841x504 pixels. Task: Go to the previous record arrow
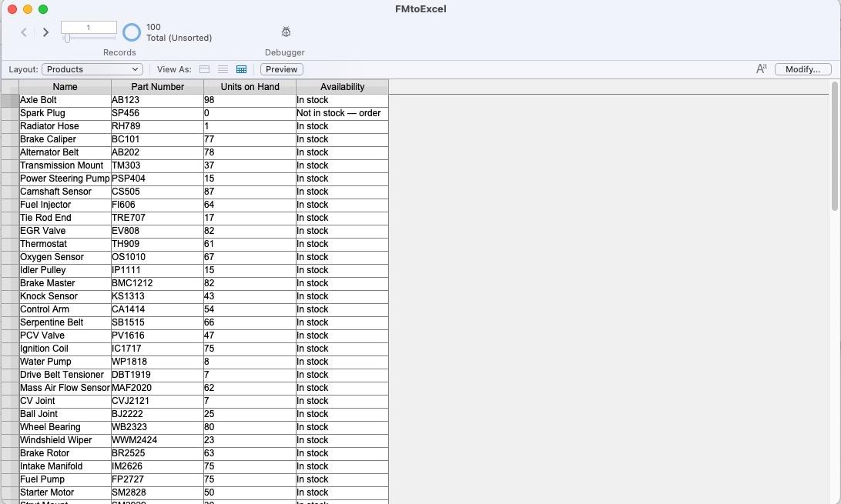pyautogui.click(x=24, y=32)
